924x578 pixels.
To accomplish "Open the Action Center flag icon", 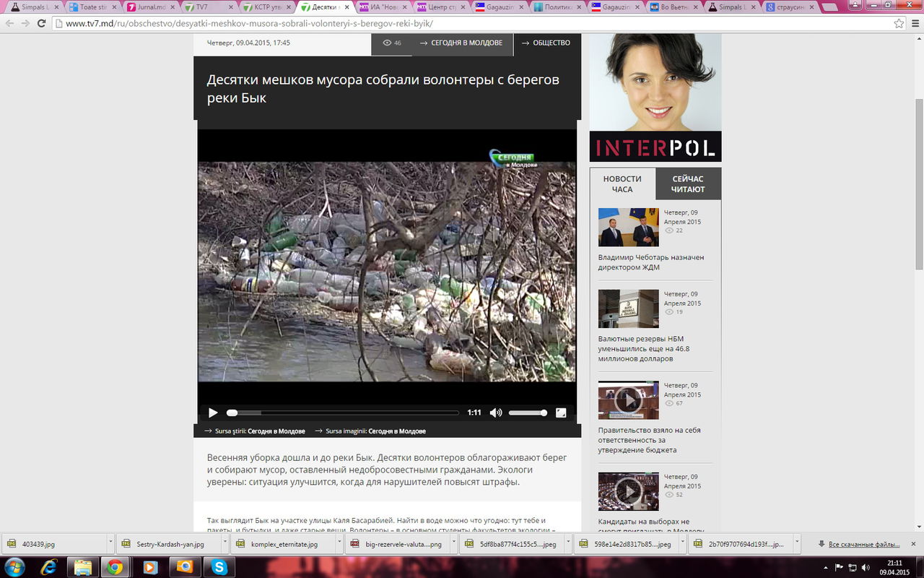I will point(840,567).
